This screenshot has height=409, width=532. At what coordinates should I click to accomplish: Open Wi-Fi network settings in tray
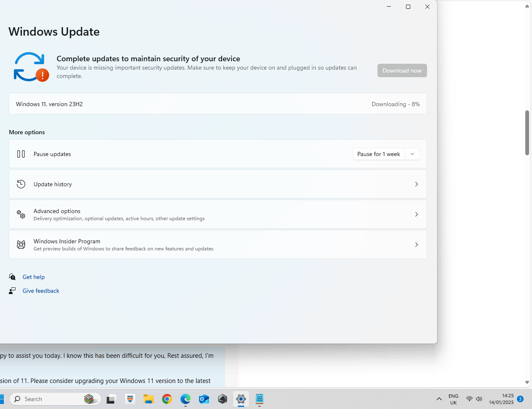(x=469, y=399)
